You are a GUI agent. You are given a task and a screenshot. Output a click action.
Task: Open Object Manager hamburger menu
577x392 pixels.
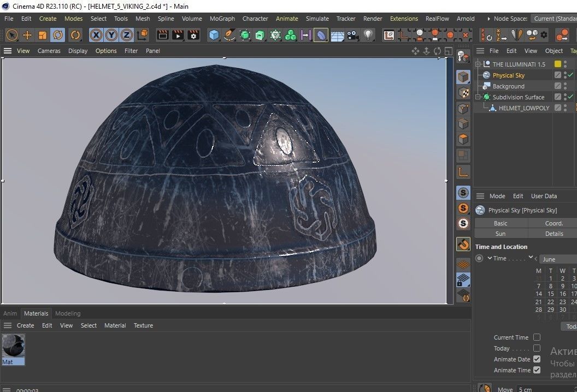click(x=480, y=51)
